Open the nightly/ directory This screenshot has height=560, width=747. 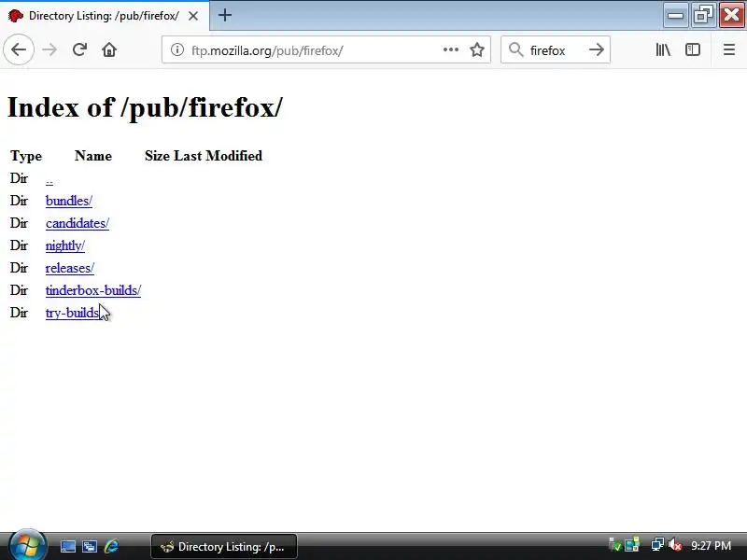(64, 245)
